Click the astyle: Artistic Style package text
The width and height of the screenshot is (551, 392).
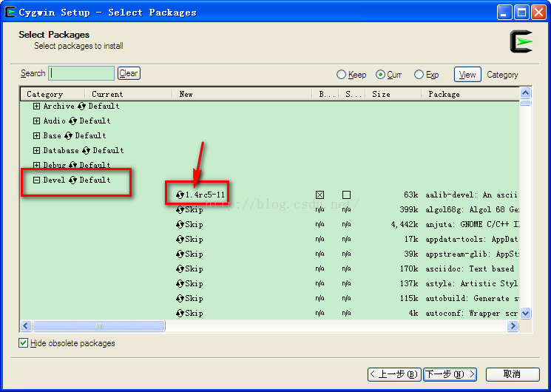[472, 283]
